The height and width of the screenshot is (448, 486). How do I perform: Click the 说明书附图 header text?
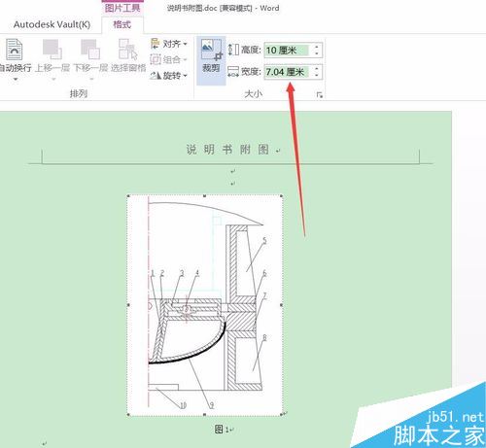point(227,150)
